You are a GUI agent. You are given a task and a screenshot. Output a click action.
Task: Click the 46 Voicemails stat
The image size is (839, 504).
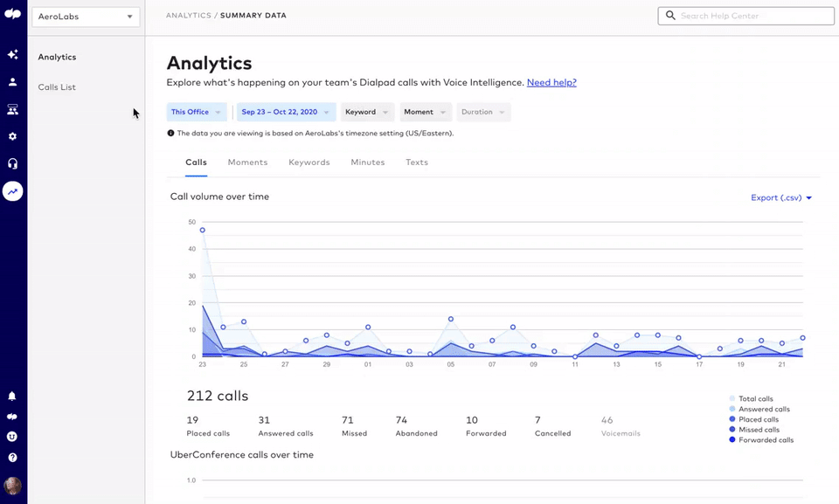[x=621, y=426]
